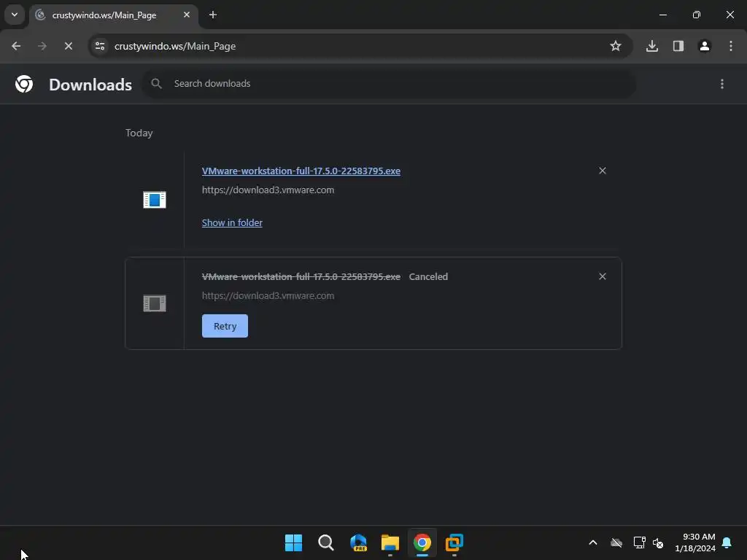
Task: Click the Today date heading
Action: click(139, 133)
